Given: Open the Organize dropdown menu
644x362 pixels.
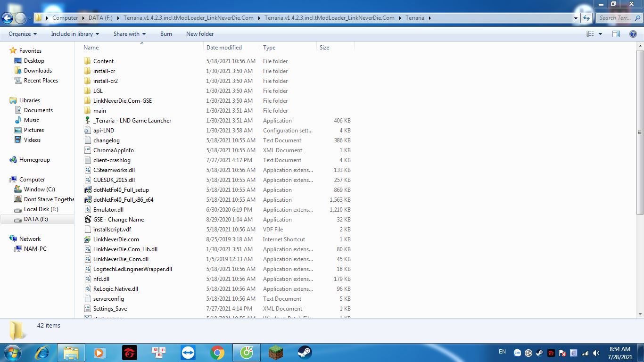Looking at the screenshot, I should pyautogui.click(x=22, y=34).
